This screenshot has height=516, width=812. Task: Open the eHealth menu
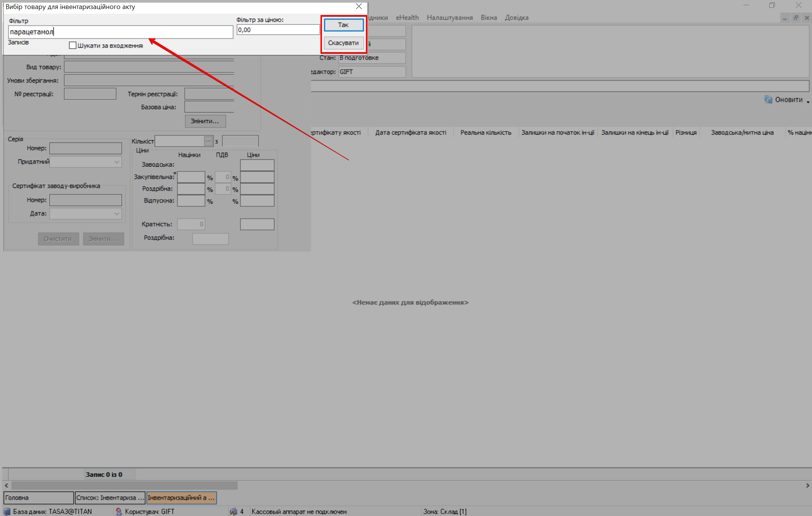[x=407, y=18]
